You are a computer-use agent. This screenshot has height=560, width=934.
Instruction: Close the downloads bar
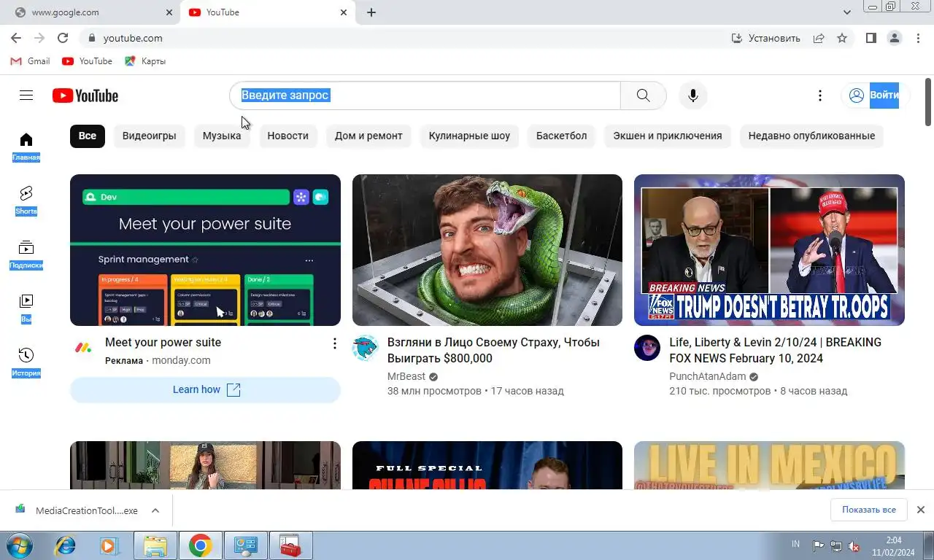pyautogui.click(x=921, y=510)
